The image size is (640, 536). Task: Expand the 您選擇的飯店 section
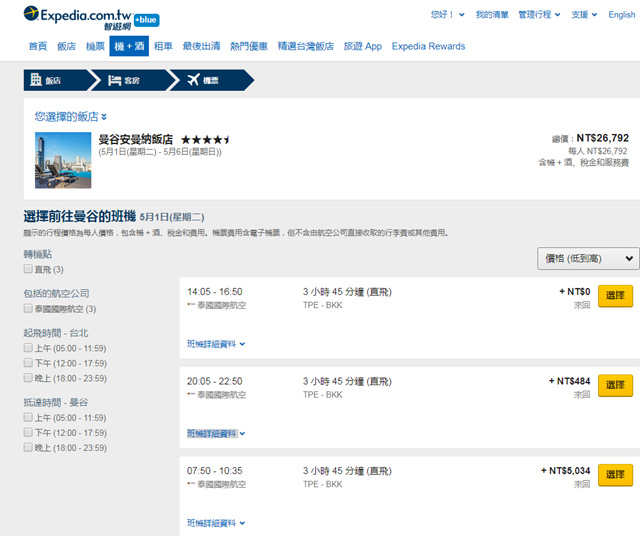[x=71, y=117]
